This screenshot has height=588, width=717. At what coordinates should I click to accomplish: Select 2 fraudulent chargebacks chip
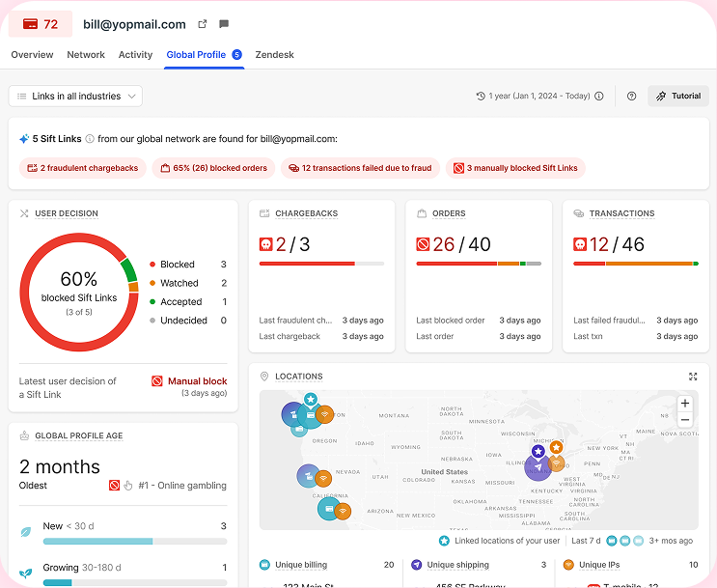pos(83,168)
